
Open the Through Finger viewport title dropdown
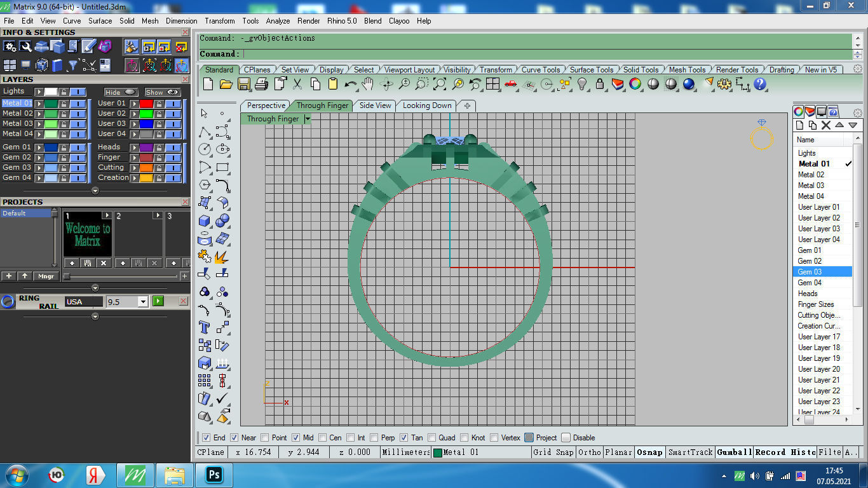tap(308, 119)
